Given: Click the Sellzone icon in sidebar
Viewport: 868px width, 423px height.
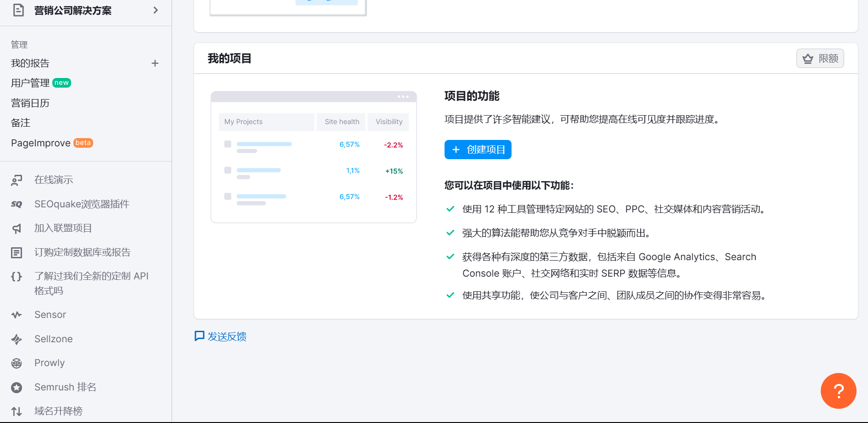Looking at the screenshot, I should 17,339.
